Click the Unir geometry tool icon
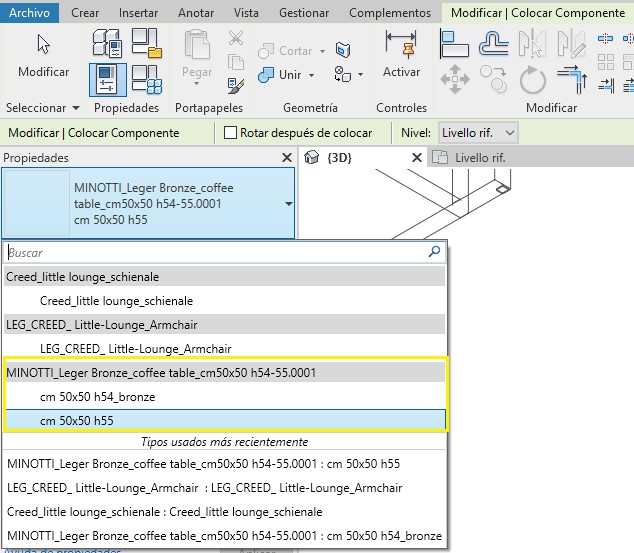The image size is (634, 553). tap(266, 75)
